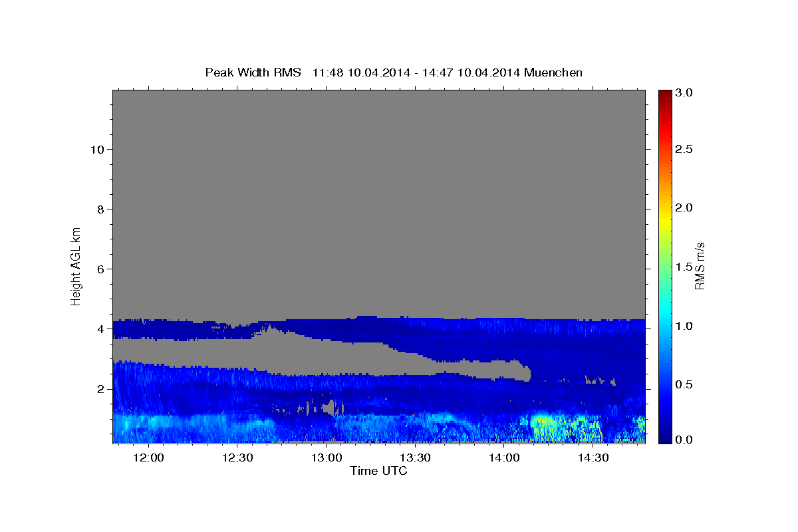
Task: Click the plot title "Peak Width RMS"
Action: click(x=253, y=72)
